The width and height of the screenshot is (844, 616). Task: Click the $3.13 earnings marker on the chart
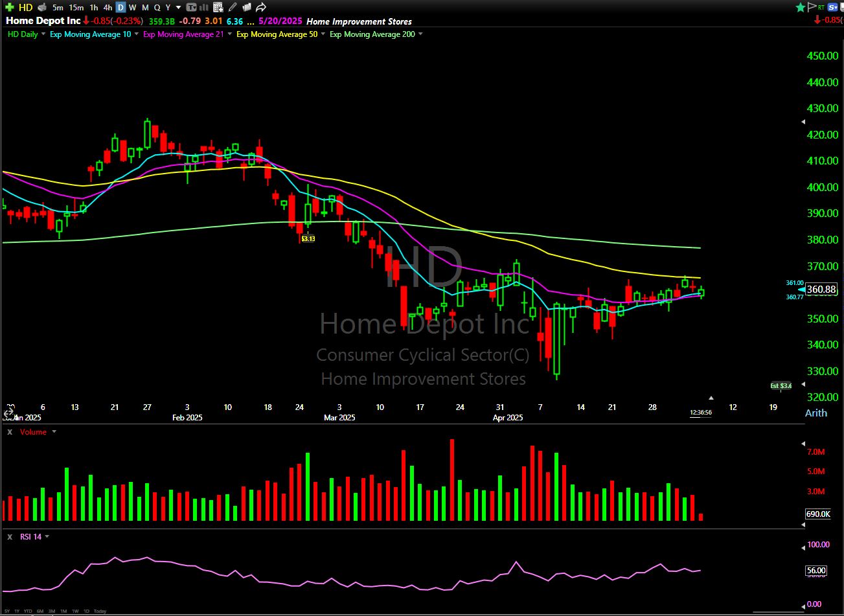(308, 238)
